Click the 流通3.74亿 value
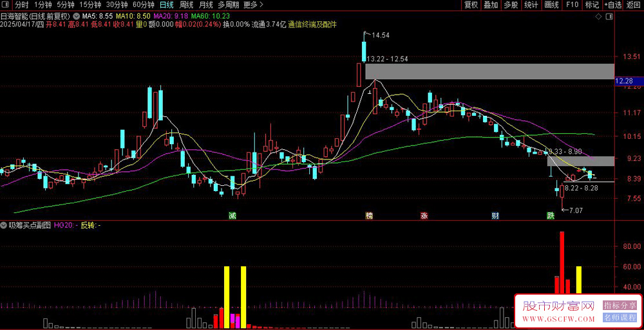The image size is (644, 330). click(269, 24)
